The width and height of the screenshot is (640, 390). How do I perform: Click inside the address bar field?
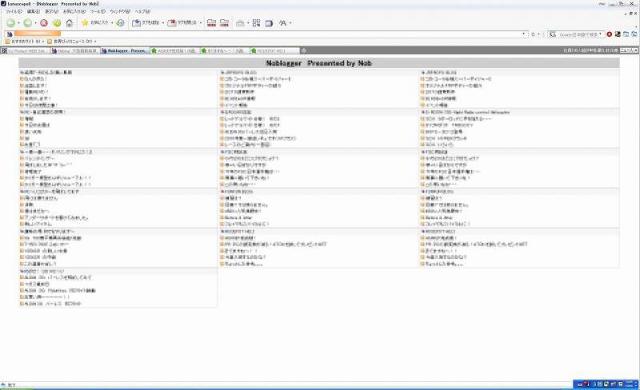[265, 34]
